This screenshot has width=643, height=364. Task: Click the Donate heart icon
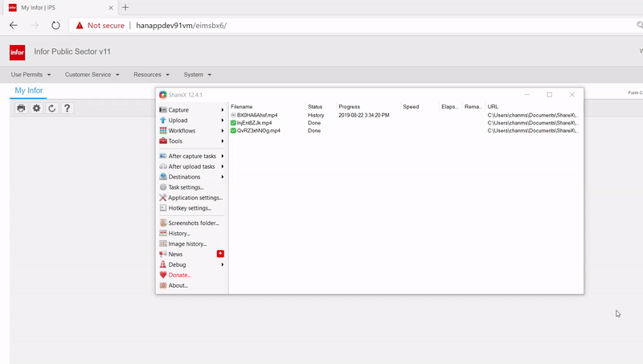pos(163,275)
